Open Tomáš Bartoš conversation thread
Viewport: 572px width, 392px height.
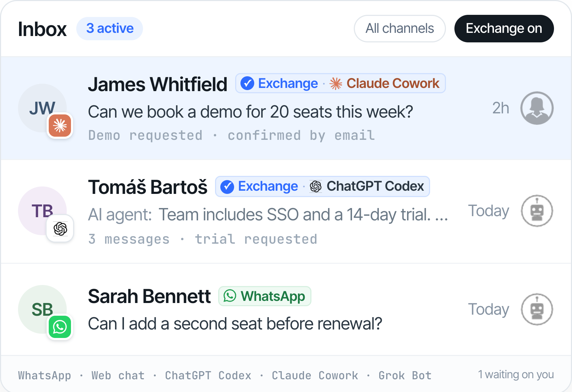click(x=286, y=211)
